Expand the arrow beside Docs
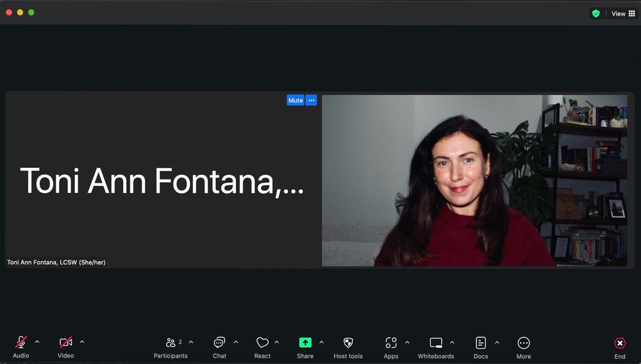This screenshot has height=364, width=641. pos(497,342)
